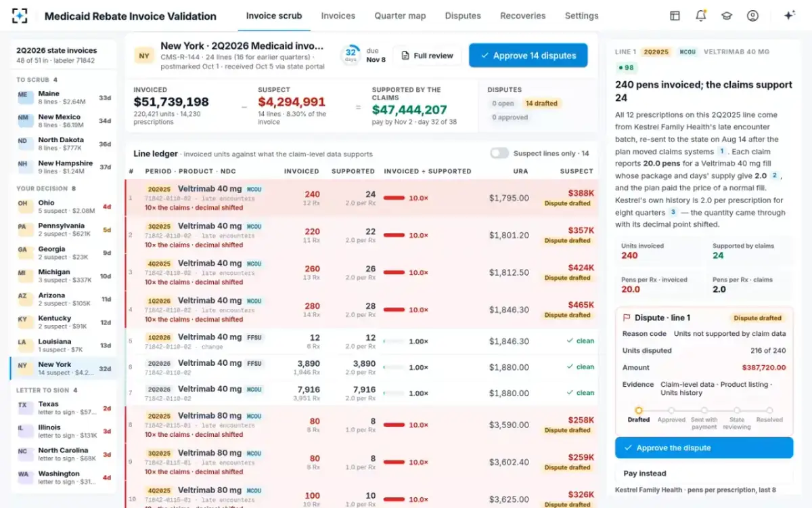Click the TX badge for Texas
Viewport: 812px width, 508px height.
point(26,407)
